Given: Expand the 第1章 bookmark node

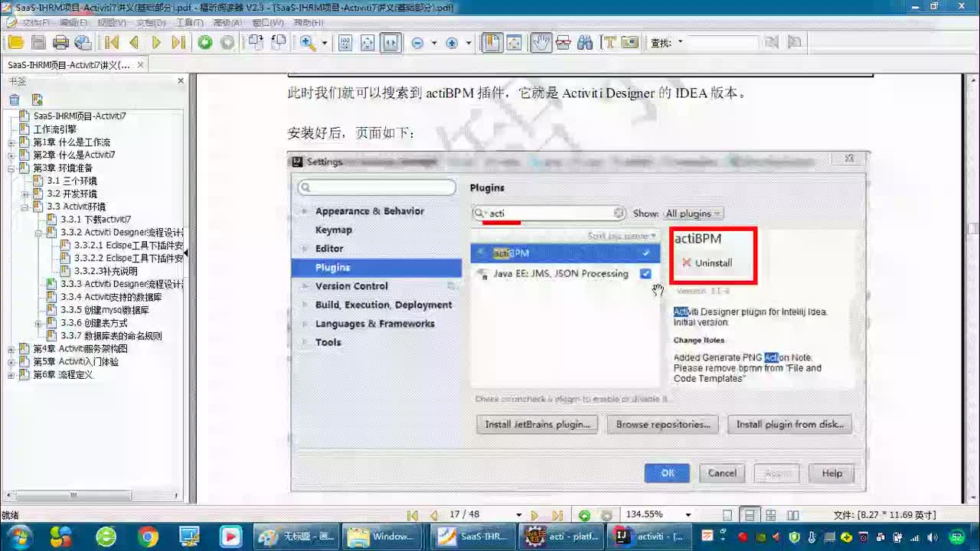Looking at the screenshot, I should 11,143.
